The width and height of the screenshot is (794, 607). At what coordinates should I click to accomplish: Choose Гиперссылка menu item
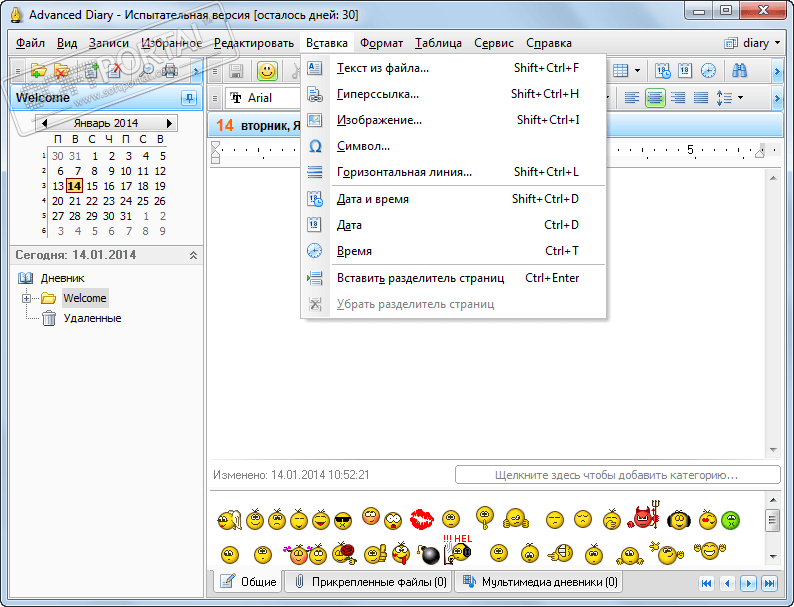pyautogui.click(x=453, y=94)
